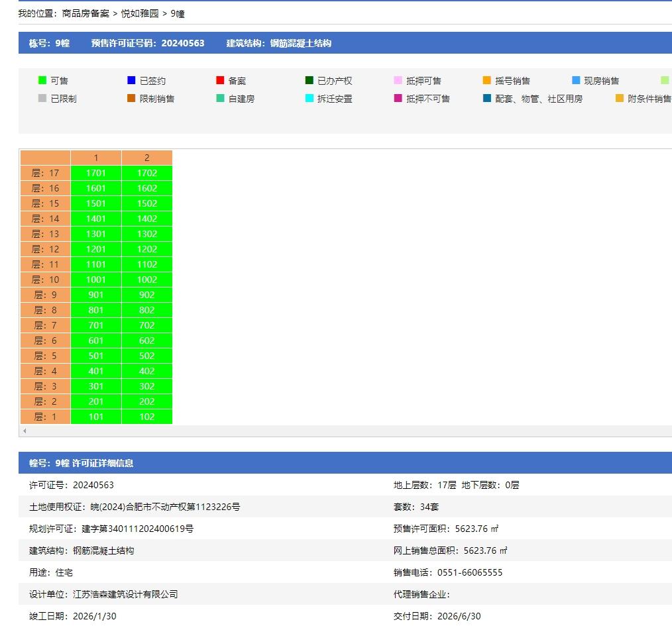Viewport: 672px width, 626px height.
Task: Select unit 1701
Action: [x=96, y=173]
